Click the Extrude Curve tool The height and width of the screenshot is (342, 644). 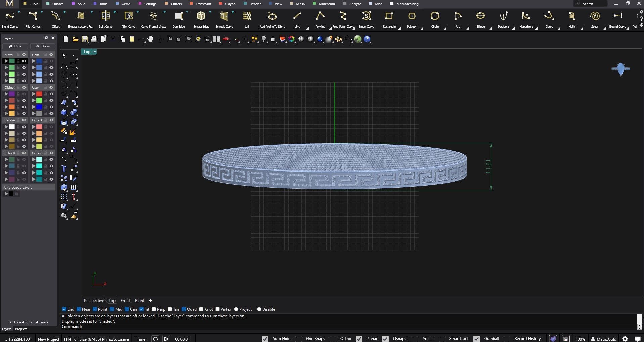[224, 19]
